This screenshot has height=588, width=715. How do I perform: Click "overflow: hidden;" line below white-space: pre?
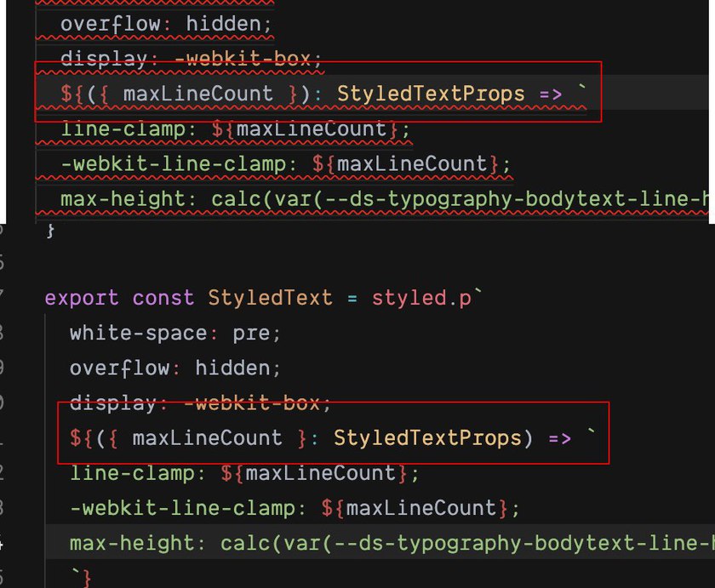tap(175, 368)
